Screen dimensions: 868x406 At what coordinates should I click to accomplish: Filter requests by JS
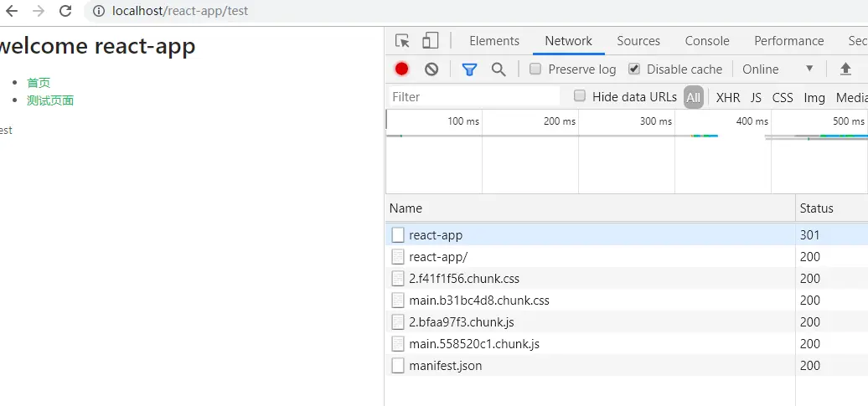[x=757, y=98]
